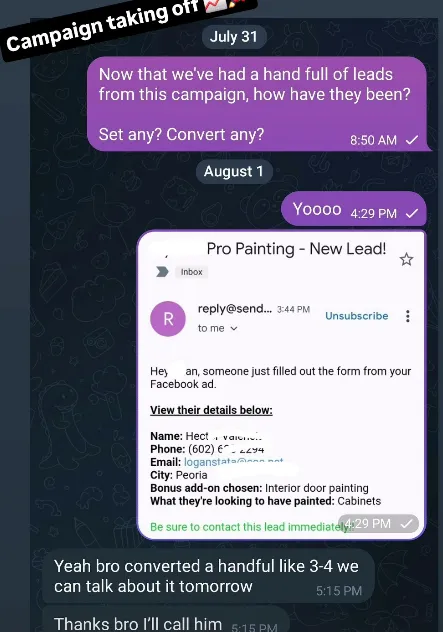Open the blurred lead email address link
The height and width of the screenshot is (632, 443).
click(234, 462)
